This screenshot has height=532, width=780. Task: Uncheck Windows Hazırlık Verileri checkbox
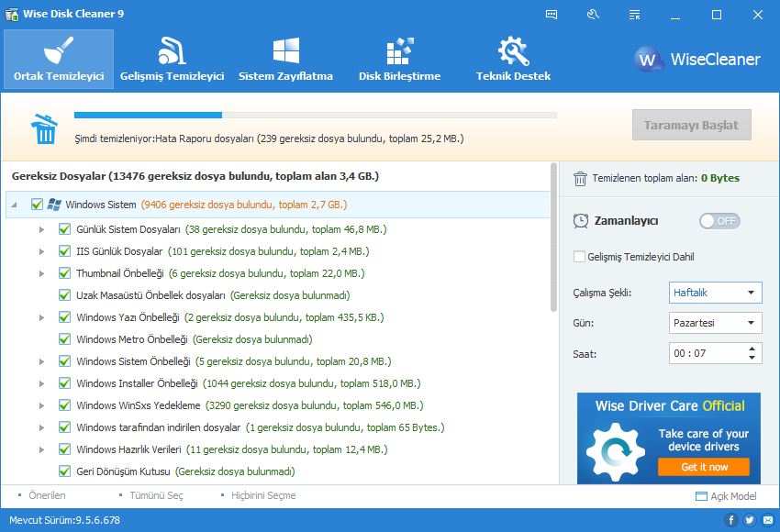(x=64, y=449)
